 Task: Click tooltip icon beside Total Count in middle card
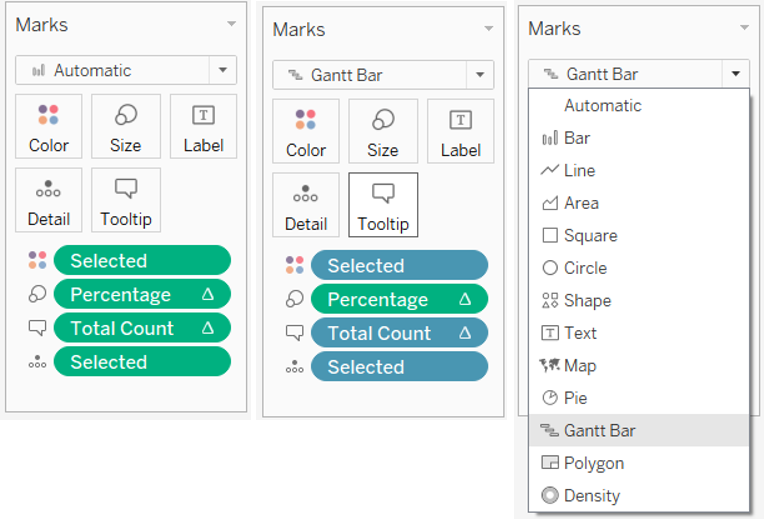[x=295, y=333]
